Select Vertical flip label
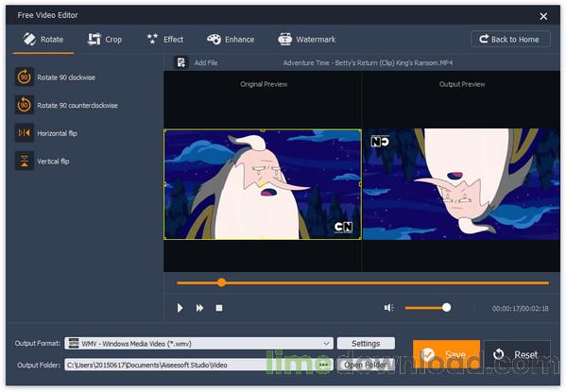Image resolution: width=566 pixels, height=392 pixels. point(53,162)
